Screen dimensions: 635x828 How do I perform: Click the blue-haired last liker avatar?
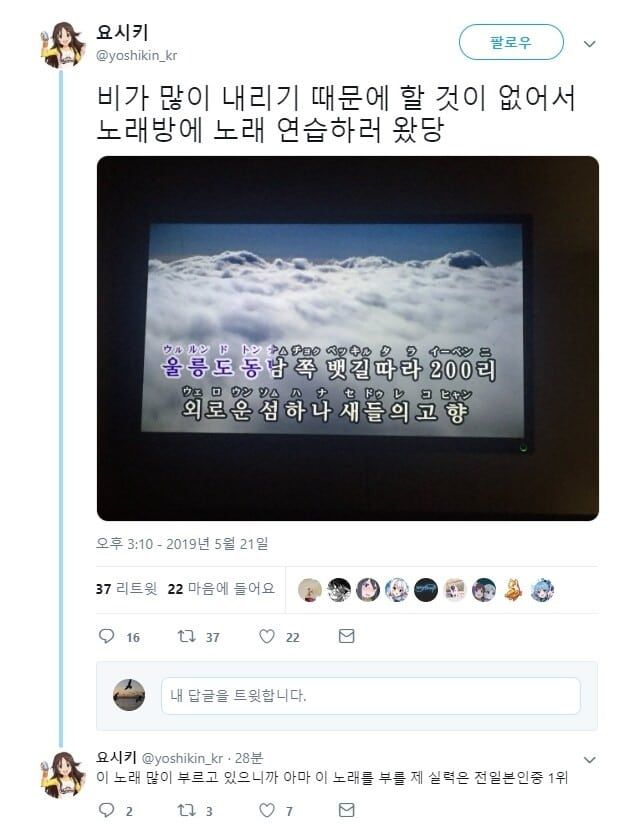(x=542, y=590)
